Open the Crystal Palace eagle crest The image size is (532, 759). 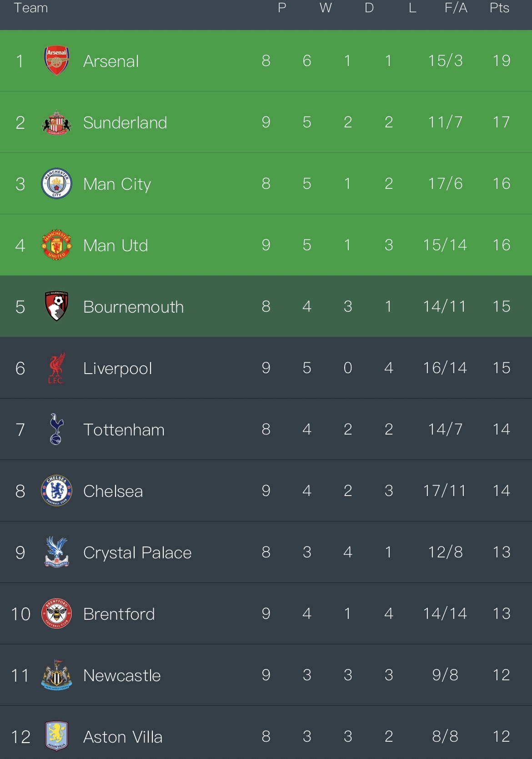point(56,552)
